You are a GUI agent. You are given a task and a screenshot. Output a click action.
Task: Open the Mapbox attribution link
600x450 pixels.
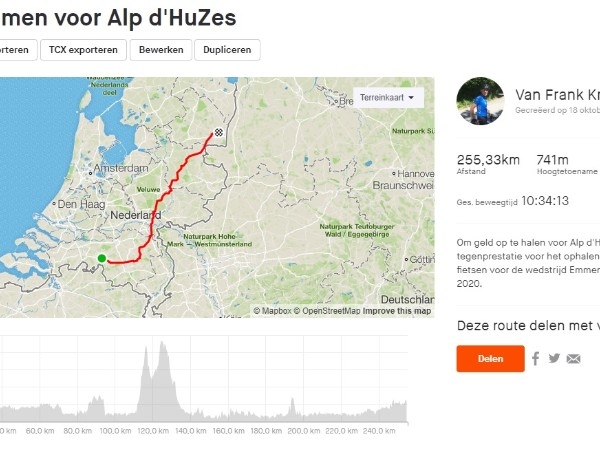tap(272, 311)
